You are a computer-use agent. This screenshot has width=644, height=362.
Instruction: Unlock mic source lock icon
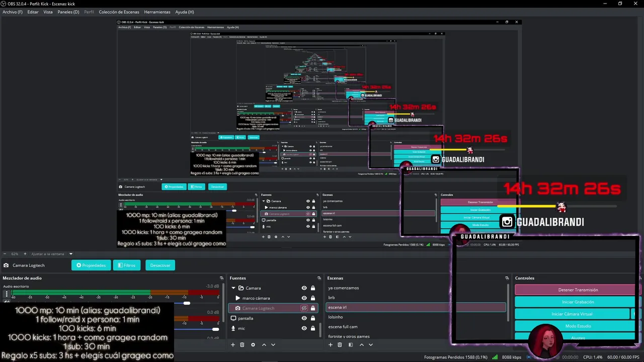pyautogui.click(x=313, y=328)
